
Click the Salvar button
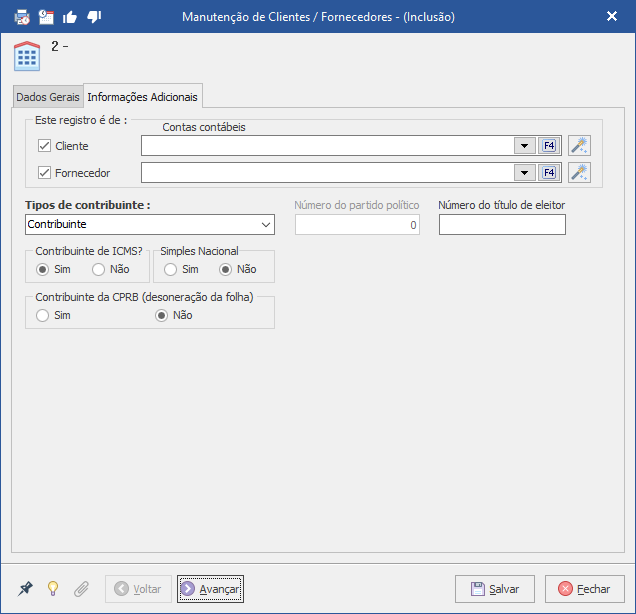[495, 589]
